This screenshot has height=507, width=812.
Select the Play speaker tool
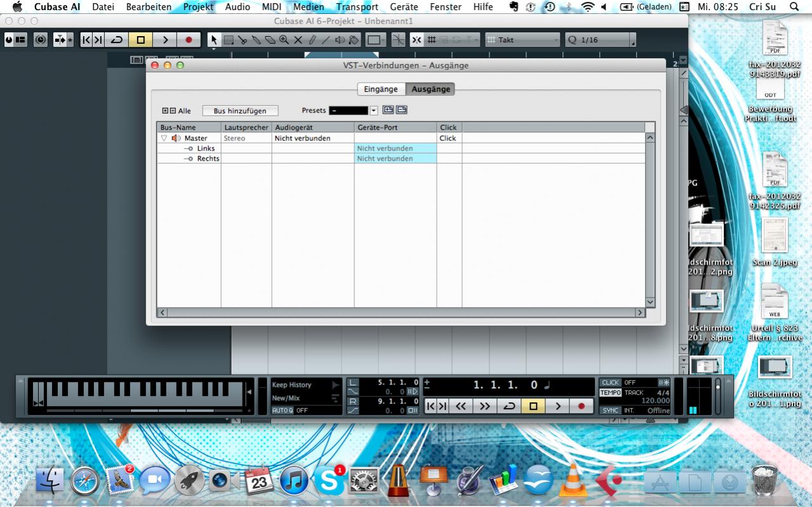340,39
